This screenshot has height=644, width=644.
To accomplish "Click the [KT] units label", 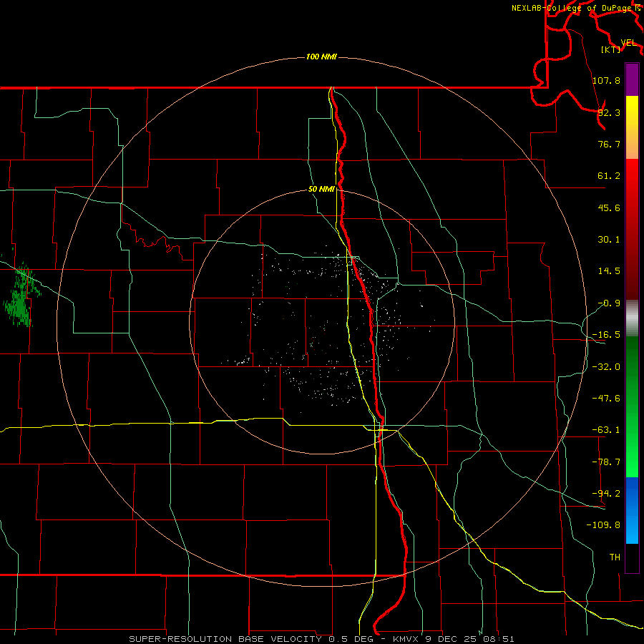I will [x=610, y=49].
